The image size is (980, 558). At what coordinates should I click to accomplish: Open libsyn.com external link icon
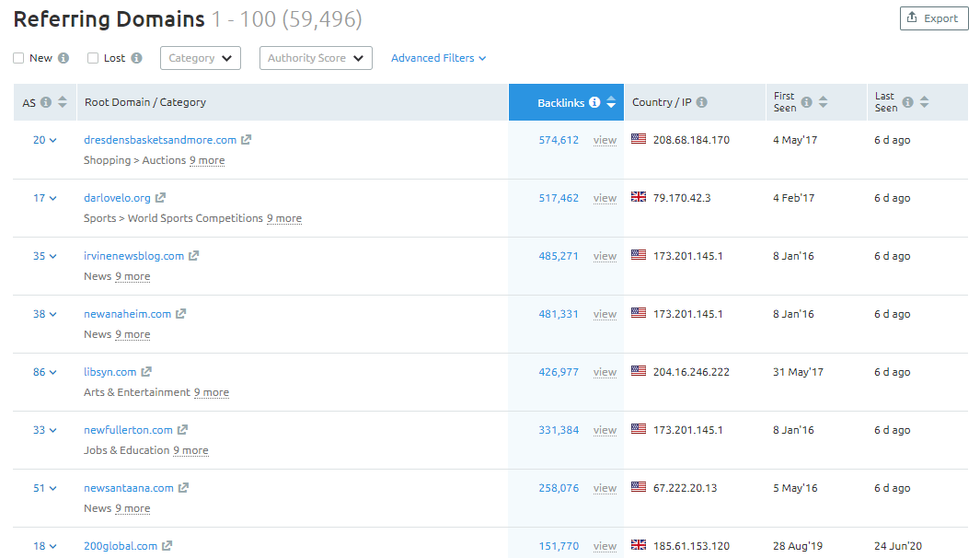[146, 372]
